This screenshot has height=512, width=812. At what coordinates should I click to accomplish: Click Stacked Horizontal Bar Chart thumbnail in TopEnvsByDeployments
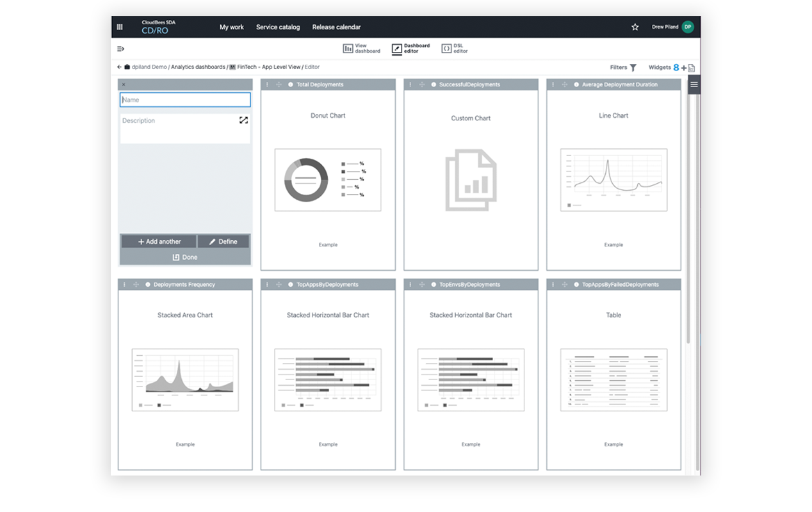(471, 380)
